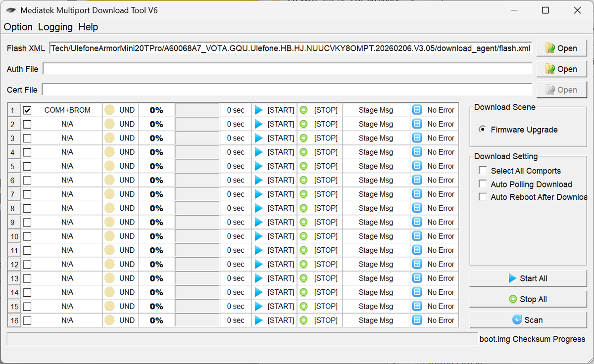Screen dimensions: 594x364
Task: Enable the checkbox for row 13
Action: pyautogui.click(x=27, y=278)
